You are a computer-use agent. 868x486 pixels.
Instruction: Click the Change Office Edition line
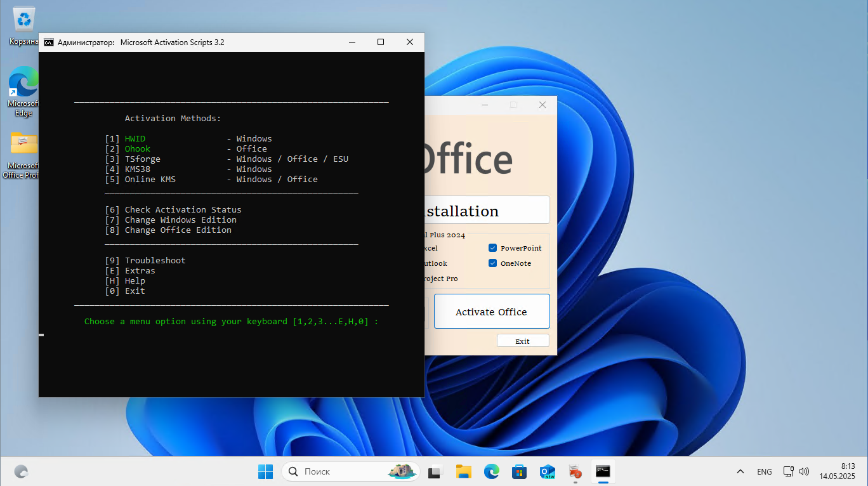(168, 230)
